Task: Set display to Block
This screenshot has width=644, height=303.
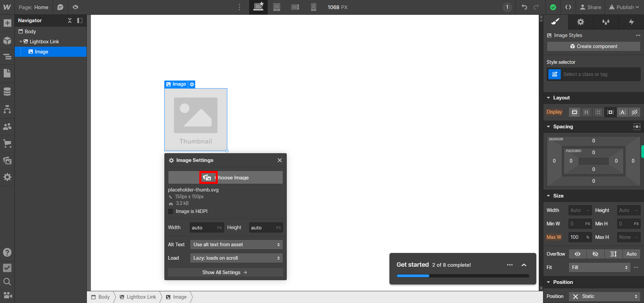Action: (x=575, y=112)
